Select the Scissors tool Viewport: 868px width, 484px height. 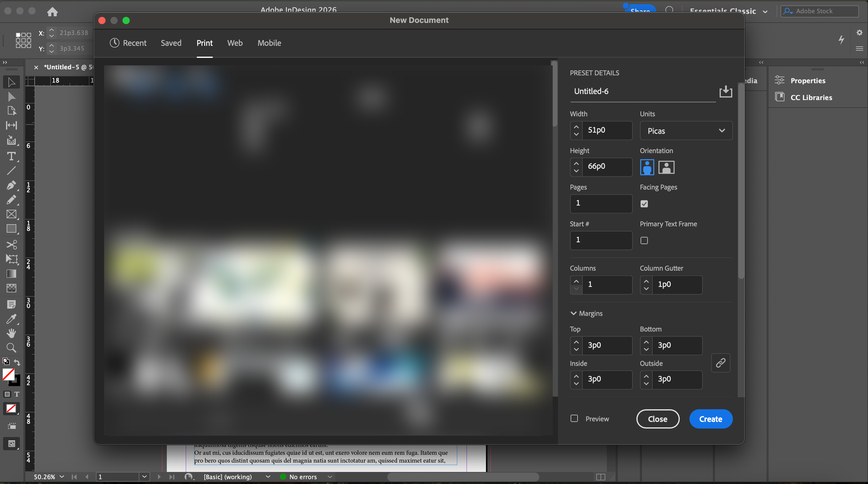[x=11, y=244]
